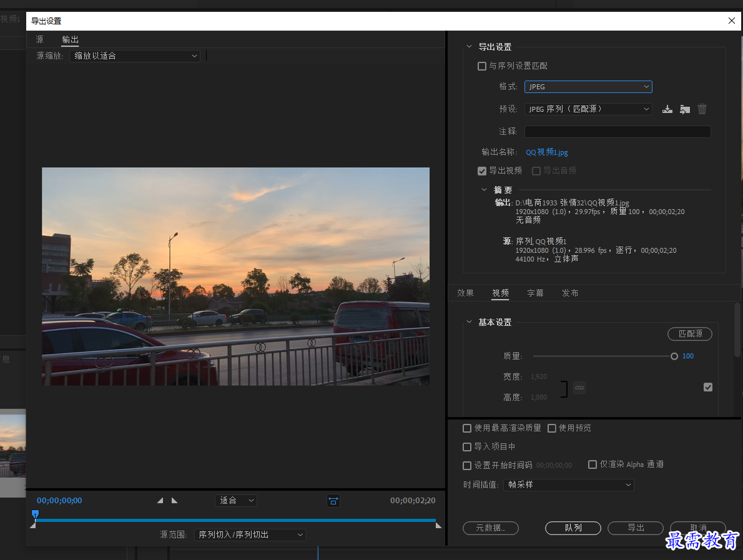Open the time interpolation dropdown
743x560 pixels.
pyautogui.click(x=569, y=484)
